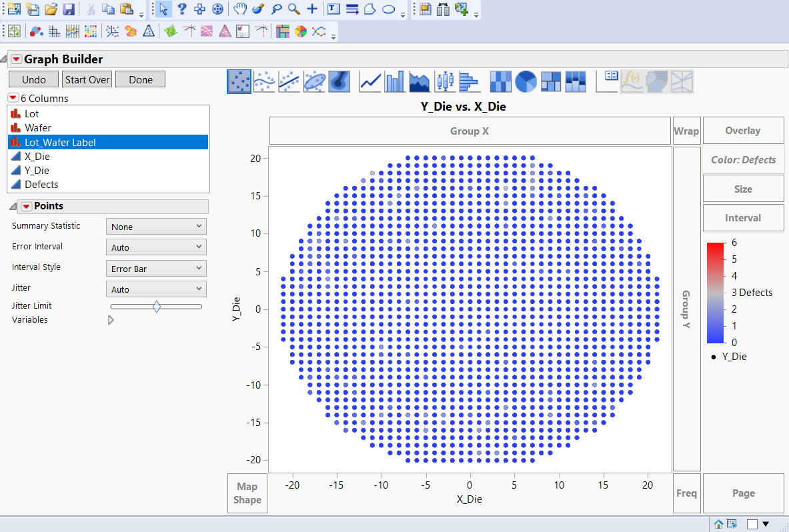Open the 6 Columns red triangle menu
Viewport: 789px width, 532px height.
pyautogui.click(x=13, y=98)
